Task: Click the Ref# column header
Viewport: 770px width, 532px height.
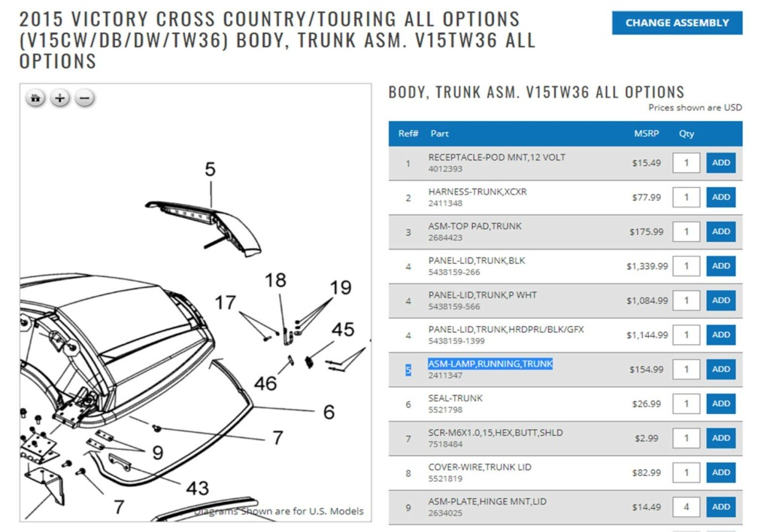Action: pyautogui.click(x=408, y=134)
